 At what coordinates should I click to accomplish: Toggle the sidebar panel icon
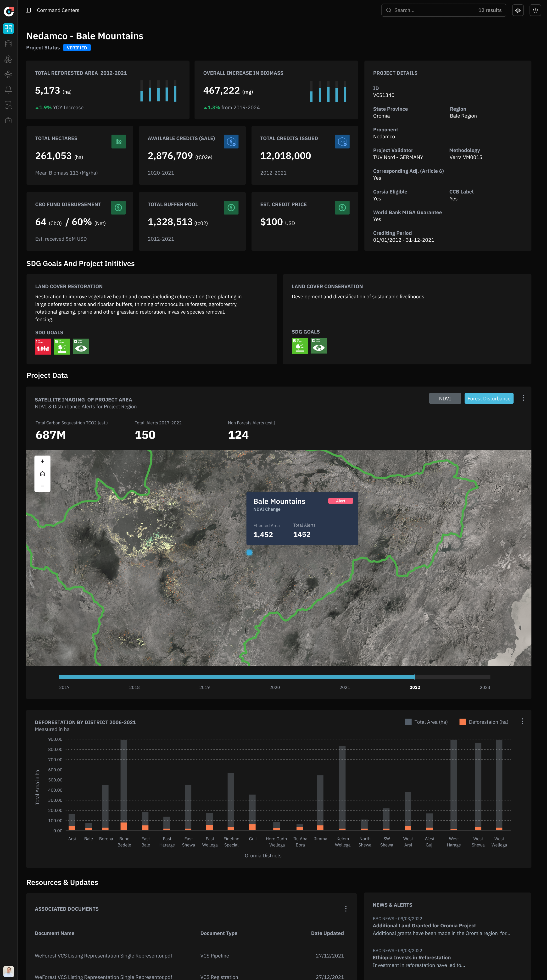[28, 10]
